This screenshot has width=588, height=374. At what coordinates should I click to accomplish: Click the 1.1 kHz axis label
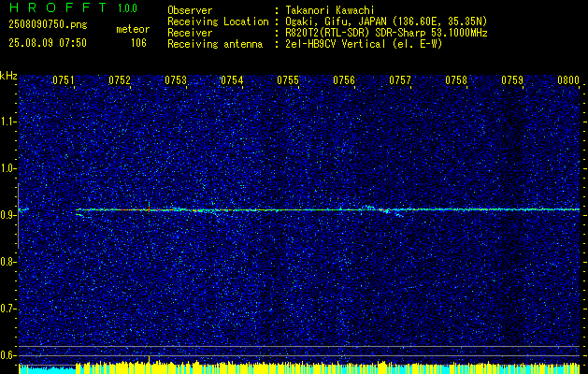pos(7,122)
